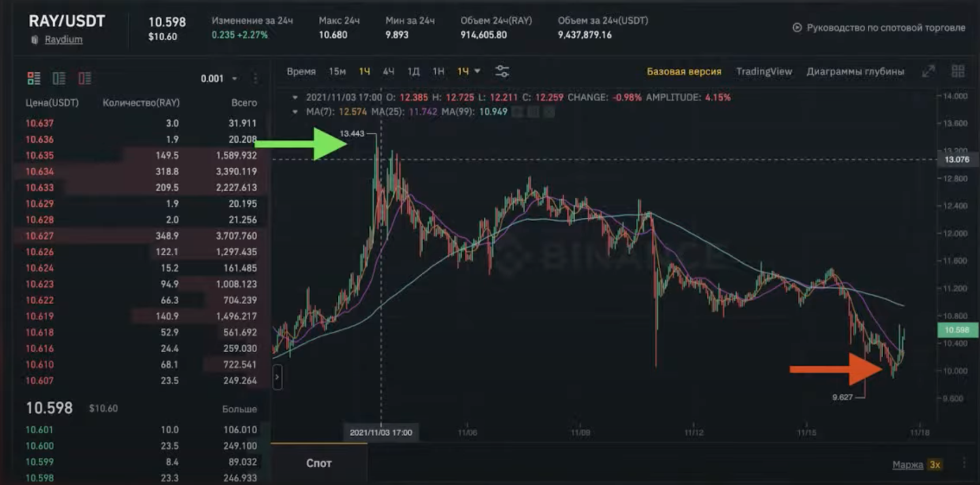Screen dimensions: 980x485
Task: Switch to Базовая версия chart
Action: 684,71
